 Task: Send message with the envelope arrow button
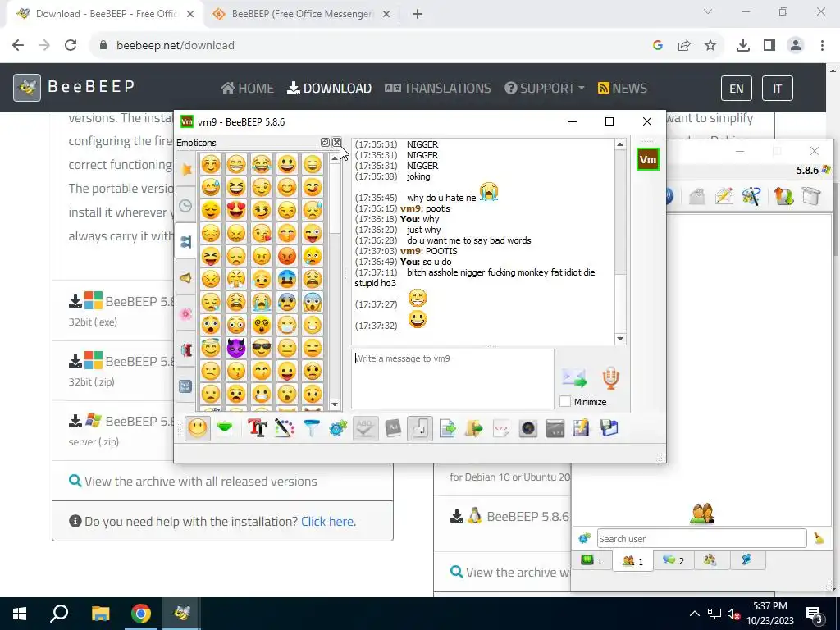574,377
